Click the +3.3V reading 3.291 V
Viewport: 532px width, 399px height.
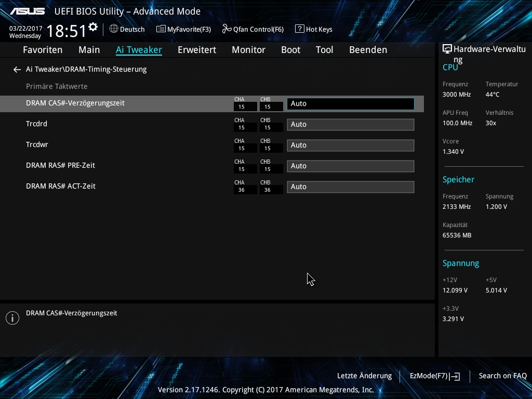tap(453, 319)
